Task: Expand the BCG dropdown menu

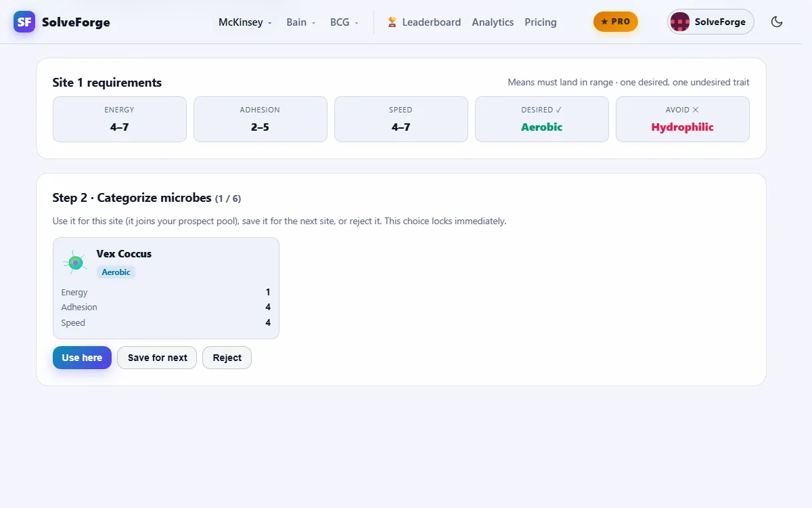Action: coord(344,22)
